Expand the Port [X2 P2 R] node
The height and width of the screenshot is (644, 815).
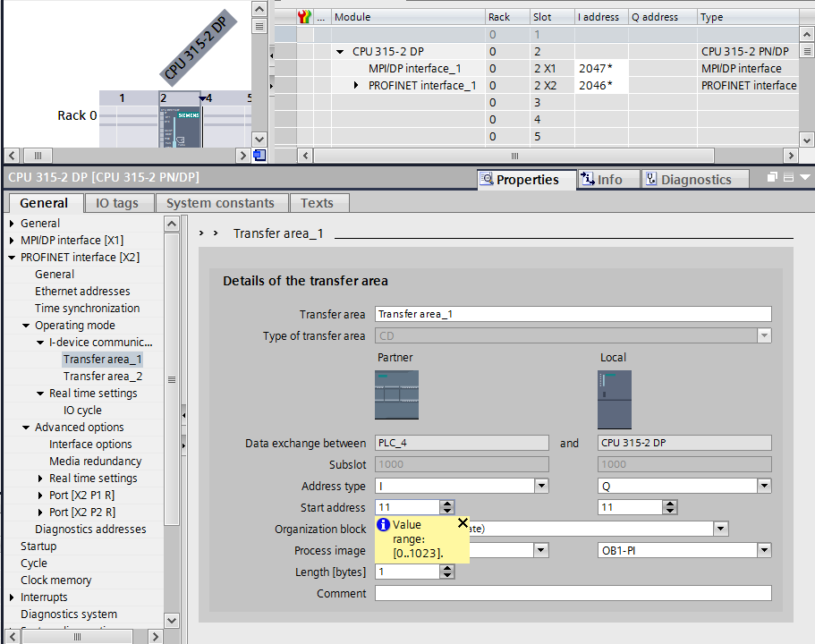[40, 513]
